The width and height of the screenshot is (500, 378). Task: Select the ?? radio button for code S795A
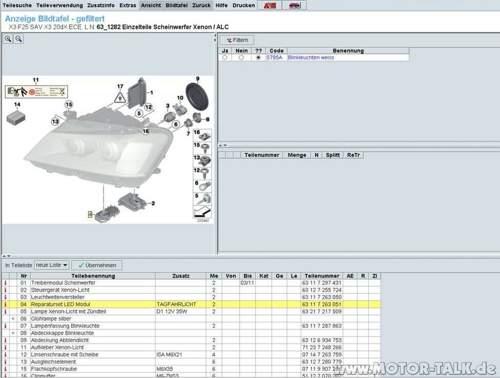click(258, 57)
